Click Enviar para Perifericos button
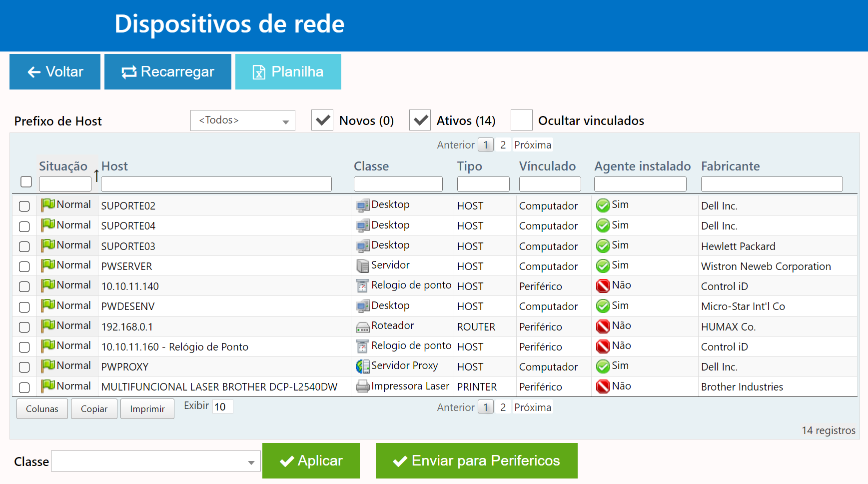This screenshot has height=484, width=868. click(x=477, y=461)
